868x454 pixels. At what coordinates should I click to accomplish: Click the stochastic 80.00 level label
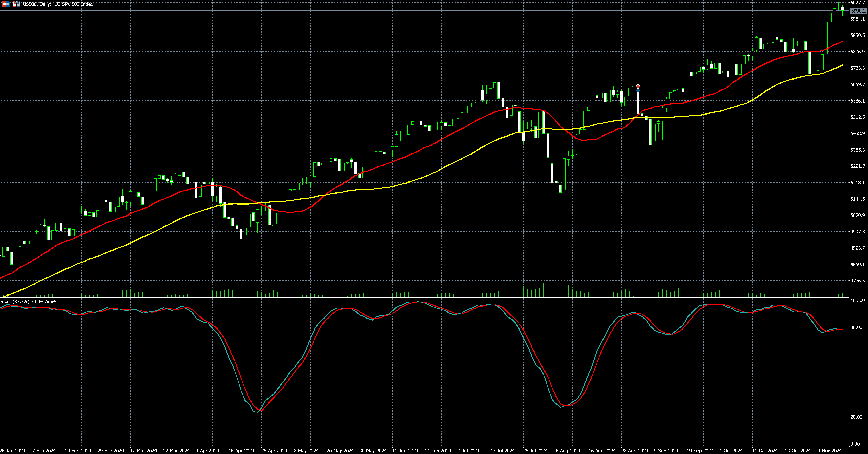pyautogui.click(x=856, y=327)
